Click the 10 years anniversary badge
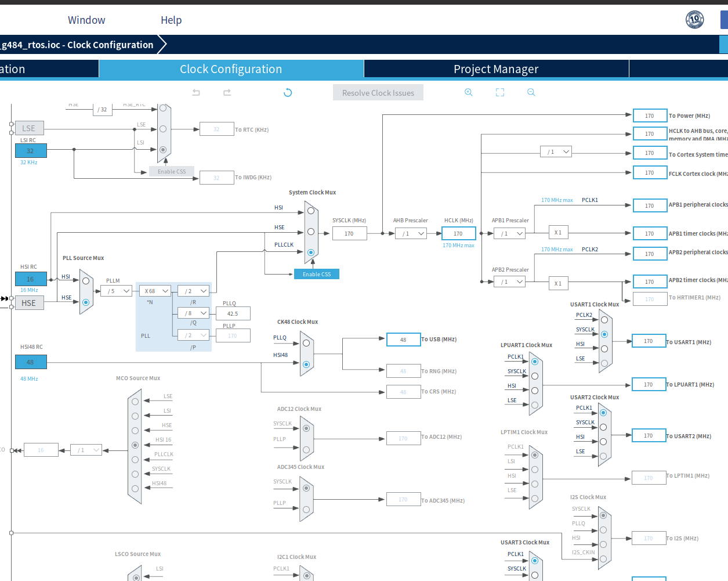This screenshot has height=581, width=728. click(694, 20)
